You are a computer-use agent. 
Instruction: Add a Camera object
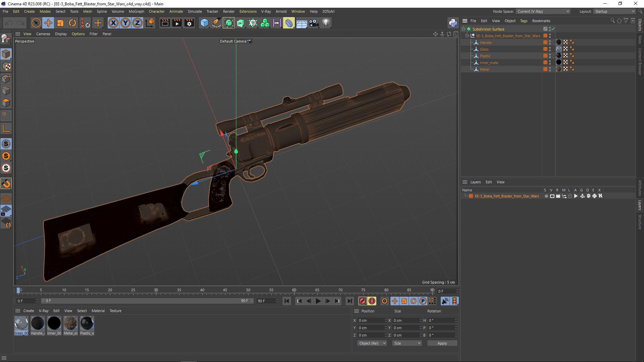(314, 23)
